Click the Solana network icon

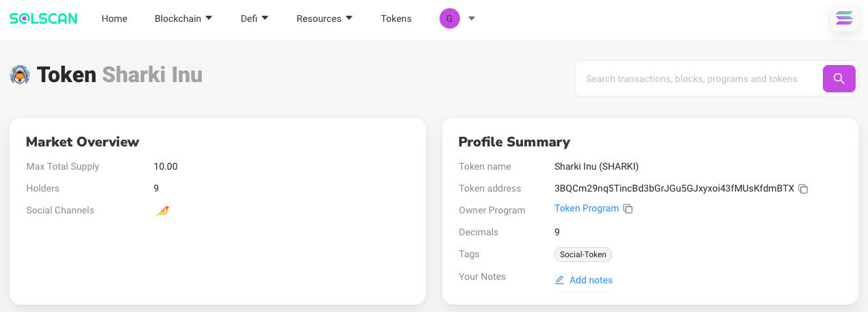(845, 18)
